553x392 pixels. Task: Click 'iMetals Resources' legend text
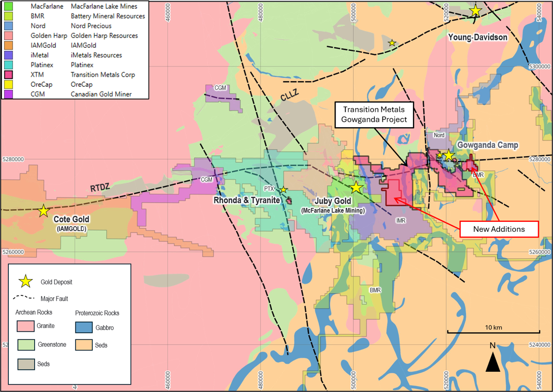click(x=96, y=55)
